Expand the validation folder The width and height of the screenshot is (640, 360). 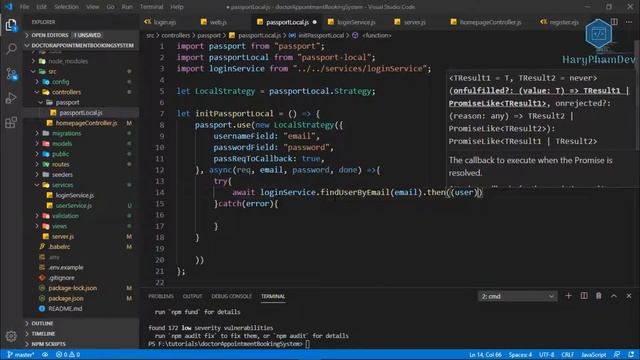click(65, 216)
